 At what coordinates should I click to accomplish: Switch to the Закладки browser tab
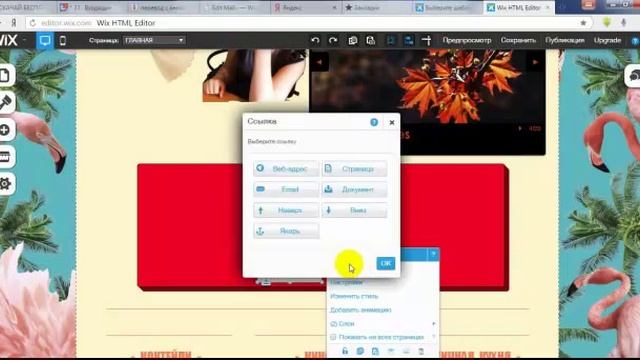pyautogui.click(x=376, y=8)
